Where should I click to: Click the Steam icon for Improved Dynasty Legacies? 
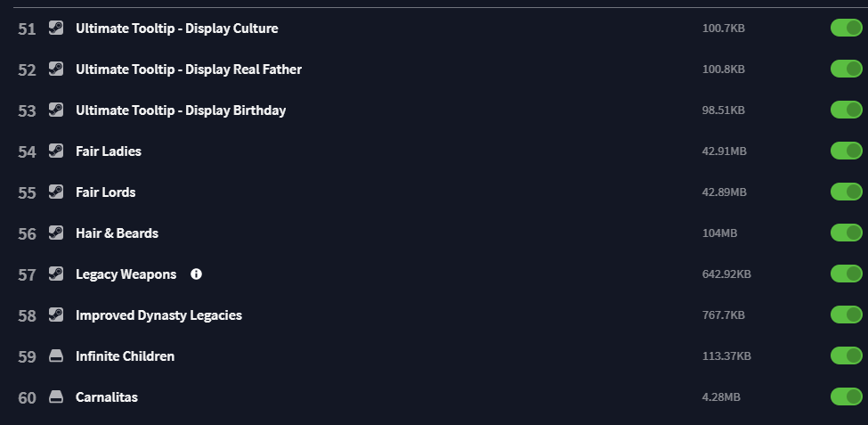[56, 315]
